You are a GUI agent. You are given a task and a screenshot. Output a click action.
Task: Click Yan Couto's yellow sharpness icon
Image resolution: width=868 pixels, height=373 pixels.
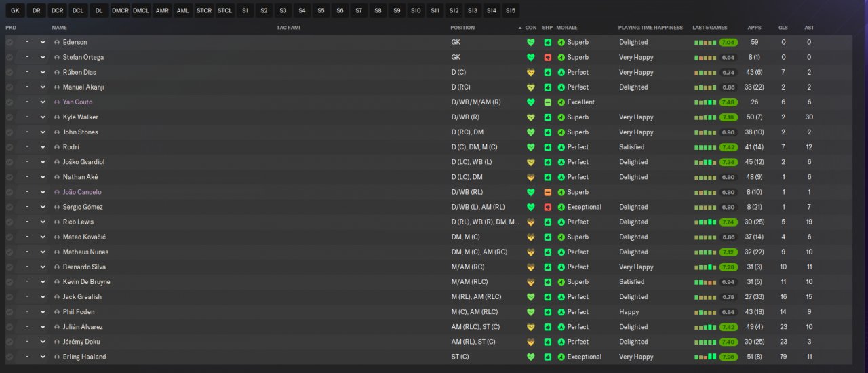click(548, 102)
